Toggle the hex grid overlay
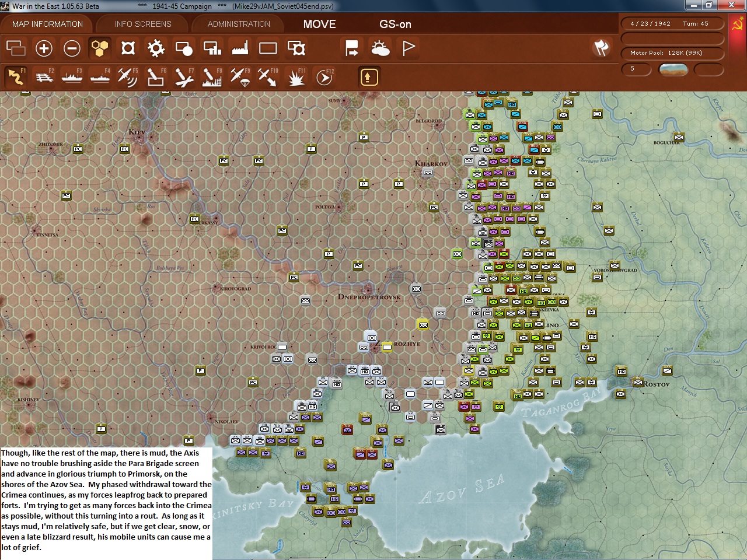The height and width of the screenshot is (560, 747). [x=100, y=48]
